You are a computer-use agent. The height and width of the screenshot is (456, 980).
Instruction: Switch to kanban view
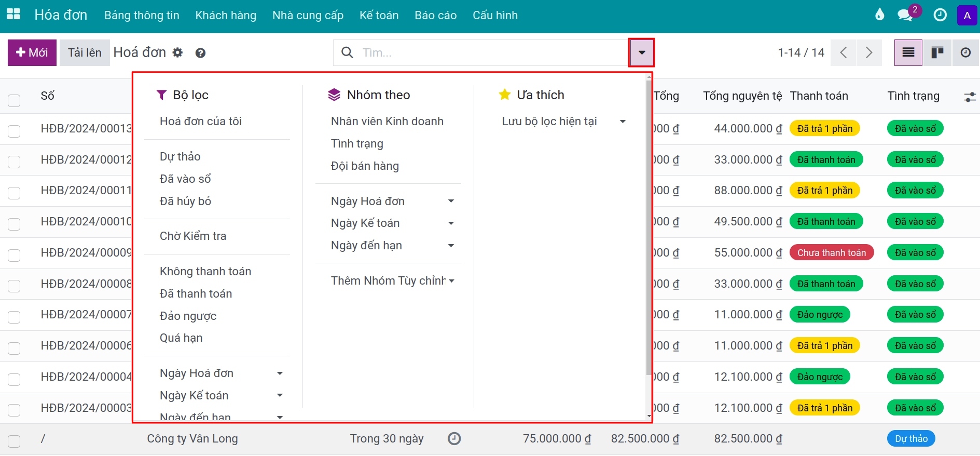tap(937, 52)
